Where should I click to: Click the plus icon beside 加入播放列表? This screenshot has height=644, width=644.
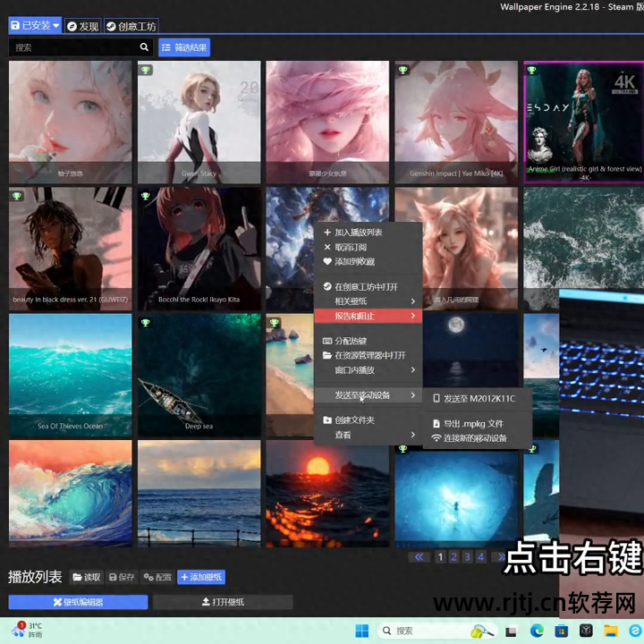click(327, 233)
